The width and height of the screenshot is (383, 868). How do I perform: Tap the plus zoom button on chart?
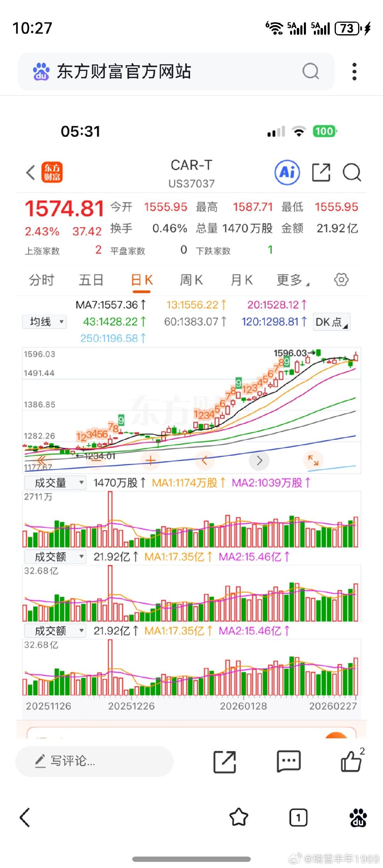tap(151, 460)
